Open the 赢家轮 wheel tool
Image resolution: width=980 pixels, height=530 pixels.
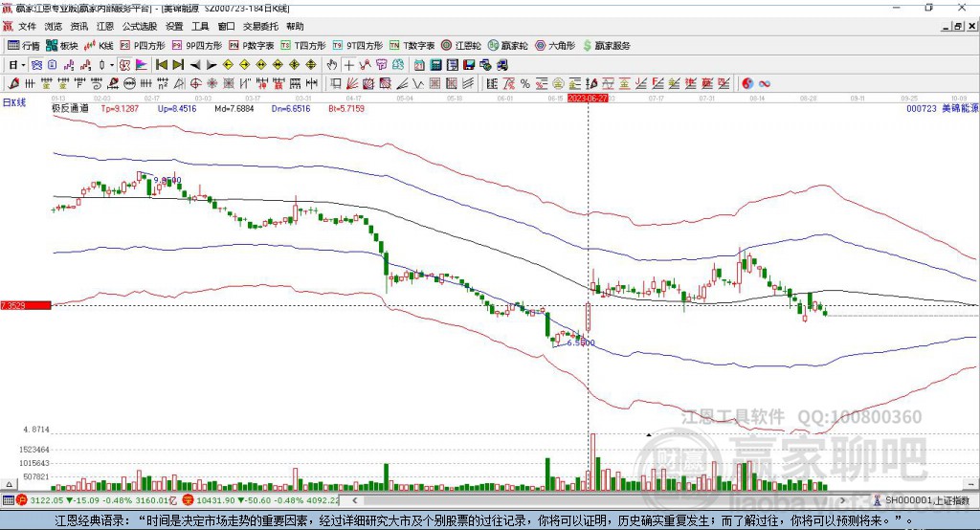507,46
